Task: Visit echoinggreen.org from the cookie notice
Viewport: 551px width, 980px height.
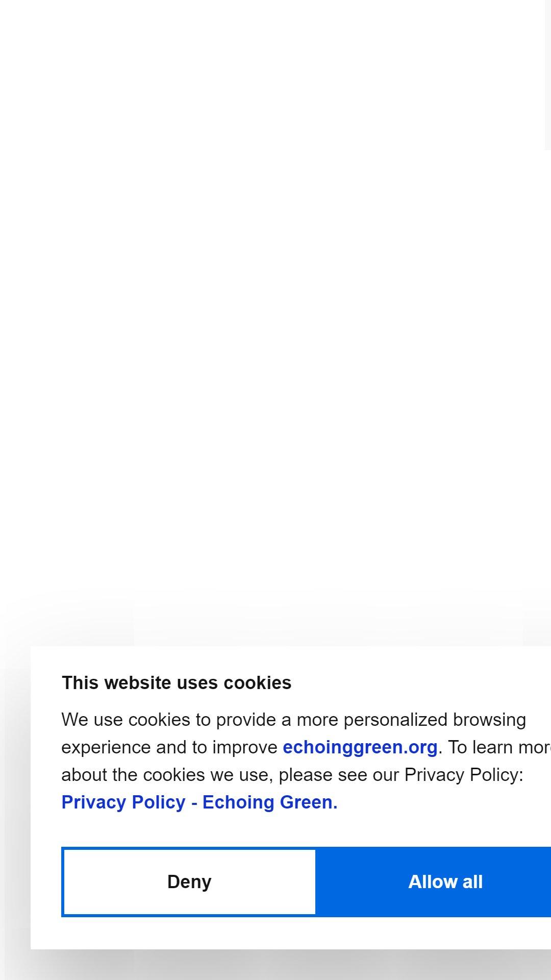Action: 360,747
